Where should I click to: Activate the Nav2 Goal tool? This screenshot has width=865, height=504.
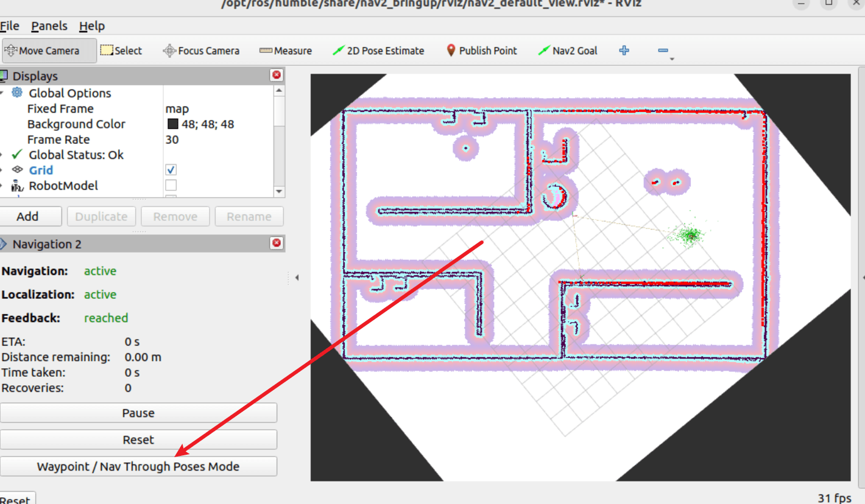tap(568, 51)
